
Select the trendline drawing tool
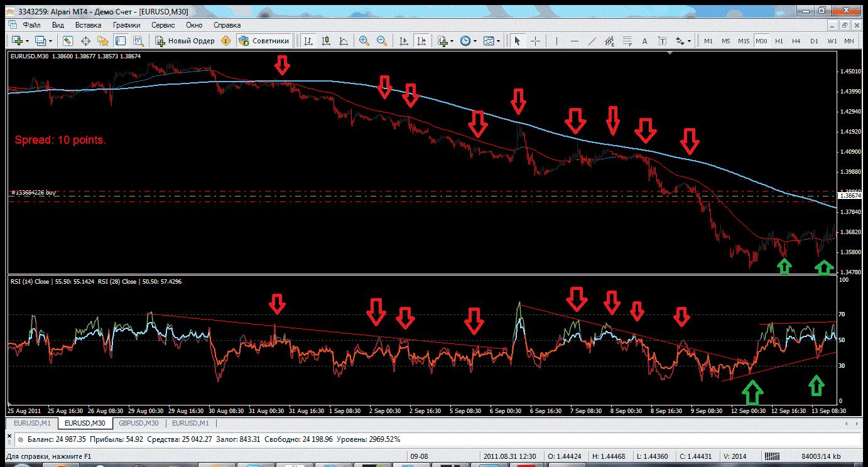(592, 41)
